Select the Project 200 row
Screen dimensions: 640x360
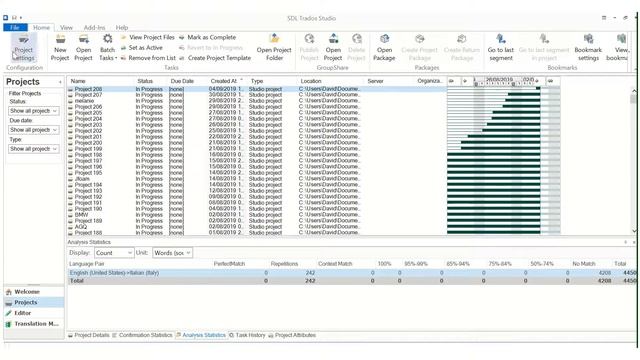pos(257,142)
